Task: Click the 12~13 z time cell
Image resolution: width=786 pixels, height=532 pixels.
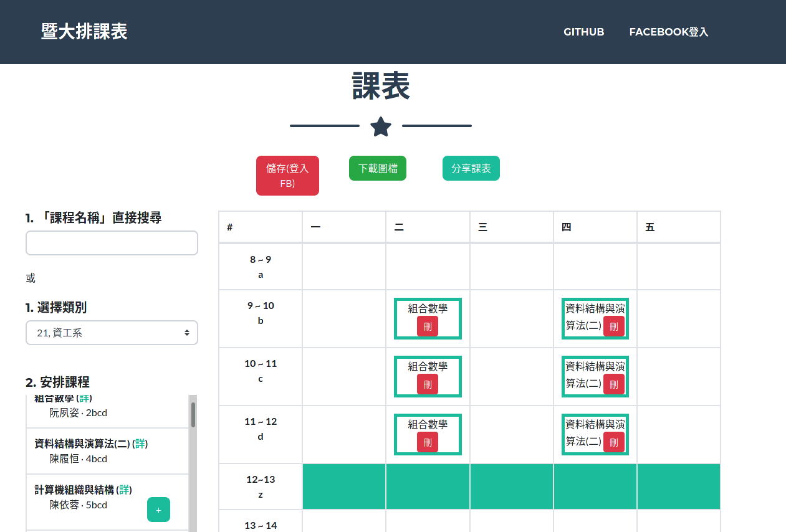Action: (x=261, y=487)
